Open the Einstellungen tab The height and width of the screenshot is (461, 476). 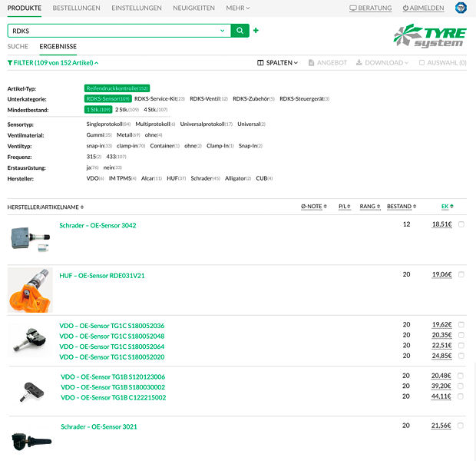(137, 8)
